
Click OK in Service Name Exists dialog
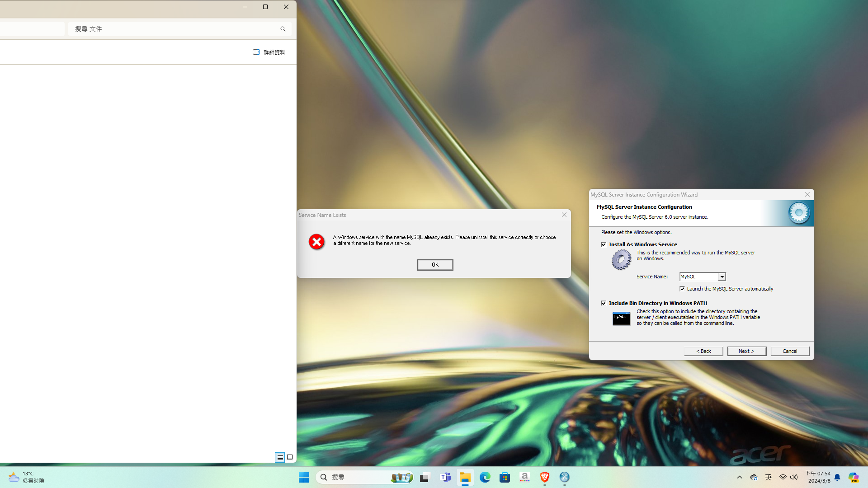[x=435, y=265]
